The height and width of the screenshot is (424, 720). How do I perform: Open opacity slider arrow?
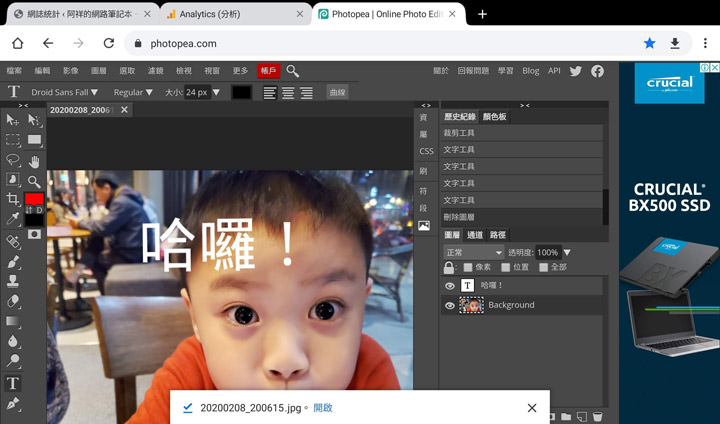(567, 252)
